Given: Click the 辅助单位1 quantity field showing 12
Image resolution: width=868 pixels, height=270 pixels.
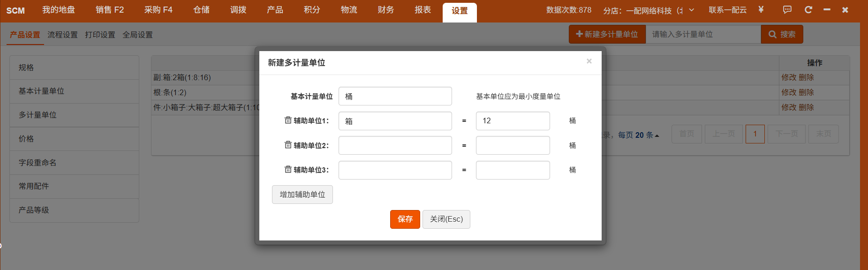Looking at the screenshot, I should 513,121.
